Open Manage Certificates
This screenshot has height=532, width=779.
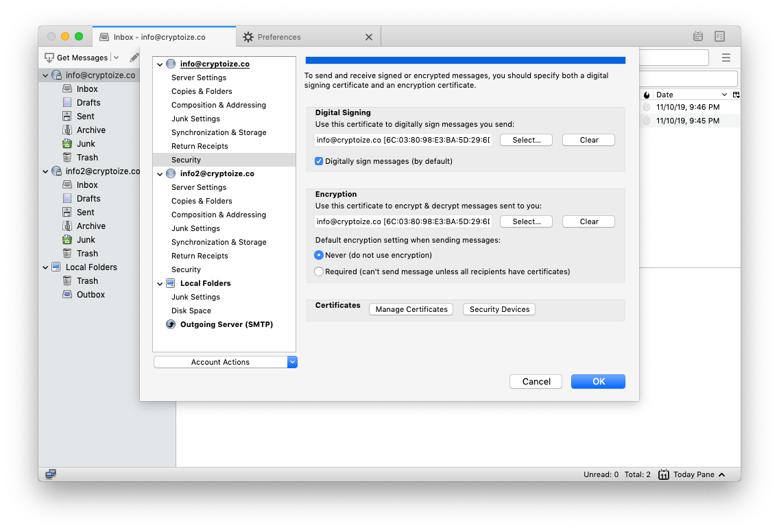coord(411,309)
